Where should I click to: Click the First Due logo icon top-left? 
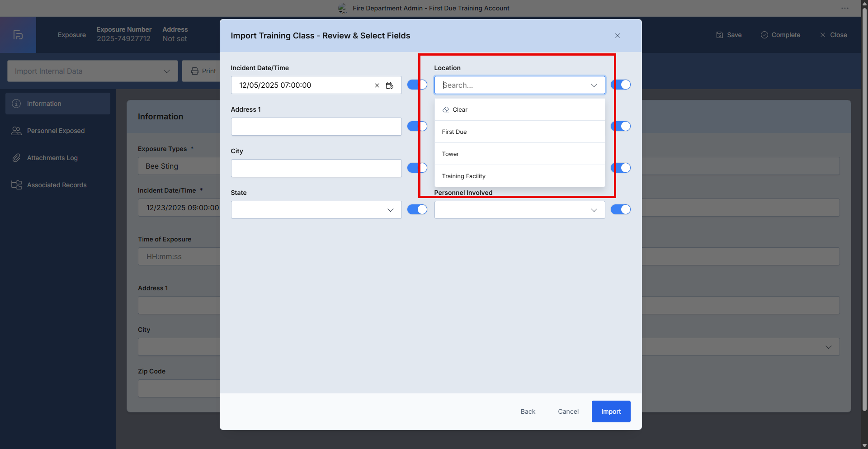[x=18, y=35]
